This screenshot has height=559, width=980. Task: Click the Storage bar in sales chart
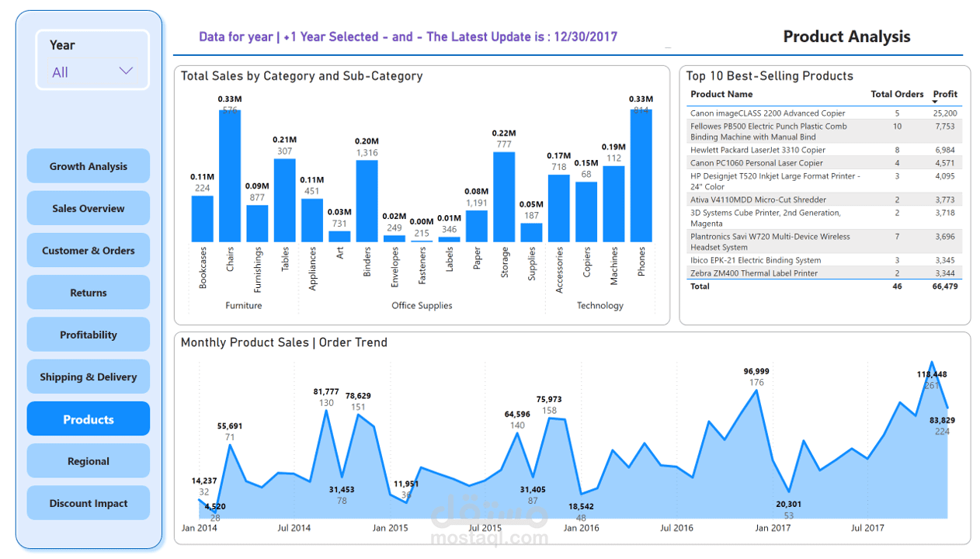504,197
